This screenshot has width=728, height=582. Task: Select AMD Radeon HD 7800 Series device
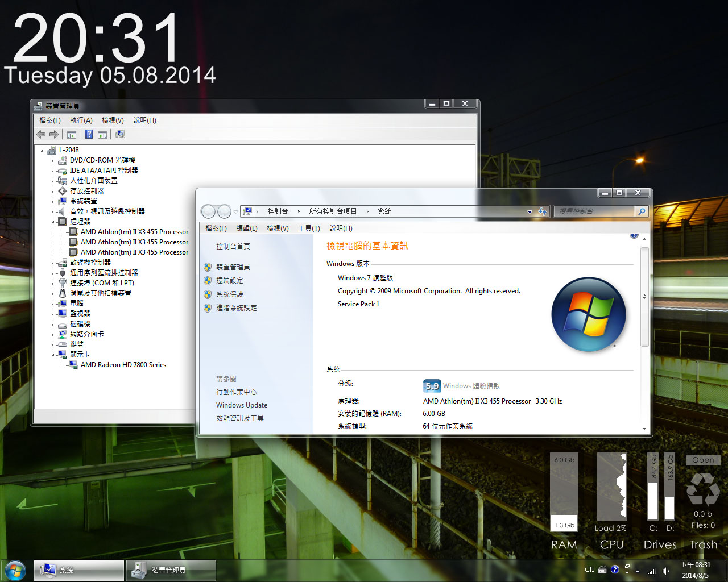(x=123, y=365)
